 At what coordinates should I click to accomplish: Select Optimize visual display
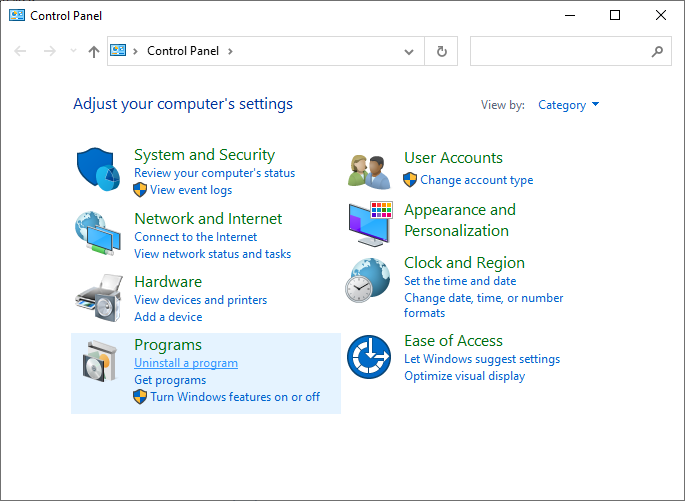point(464,376)
